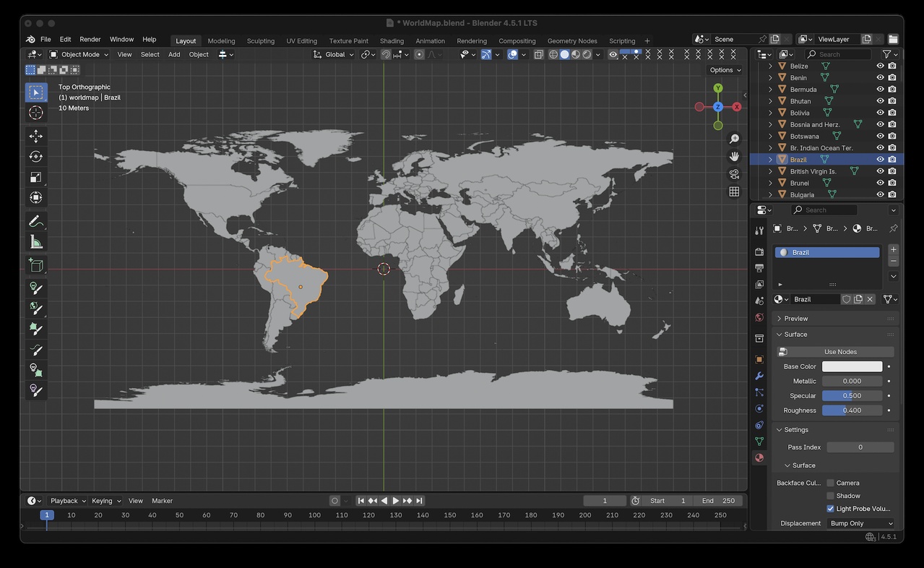
Task: Open the Object properties tab
Action: pyautogui.click(x=759, y=359)
